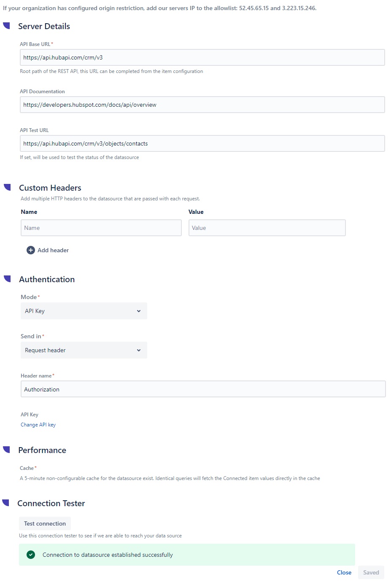Click the Add header label
This screenshot has height=588, width=391.
[53, 250]
